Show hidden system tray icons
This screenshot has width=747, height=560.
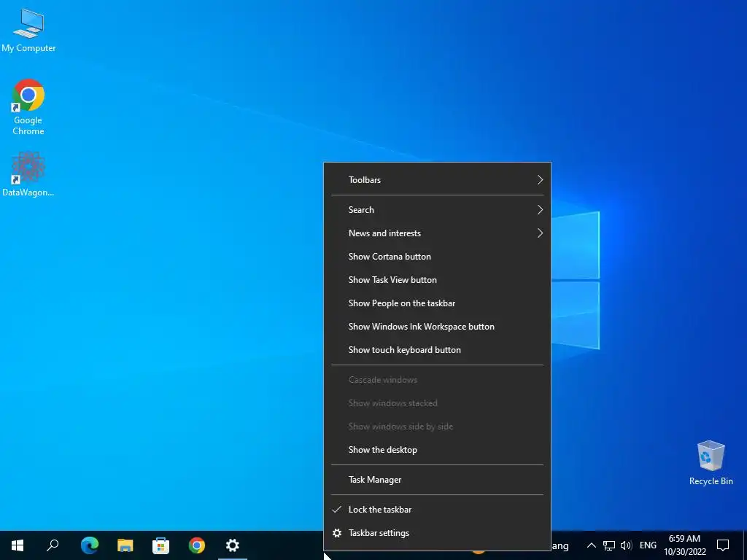[x=591, y=545]
